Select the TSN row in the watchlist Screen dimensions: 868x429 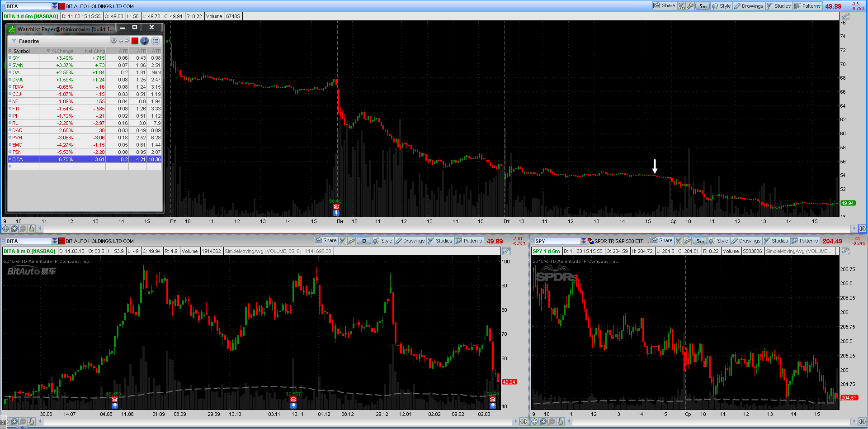tap(85, 152)
